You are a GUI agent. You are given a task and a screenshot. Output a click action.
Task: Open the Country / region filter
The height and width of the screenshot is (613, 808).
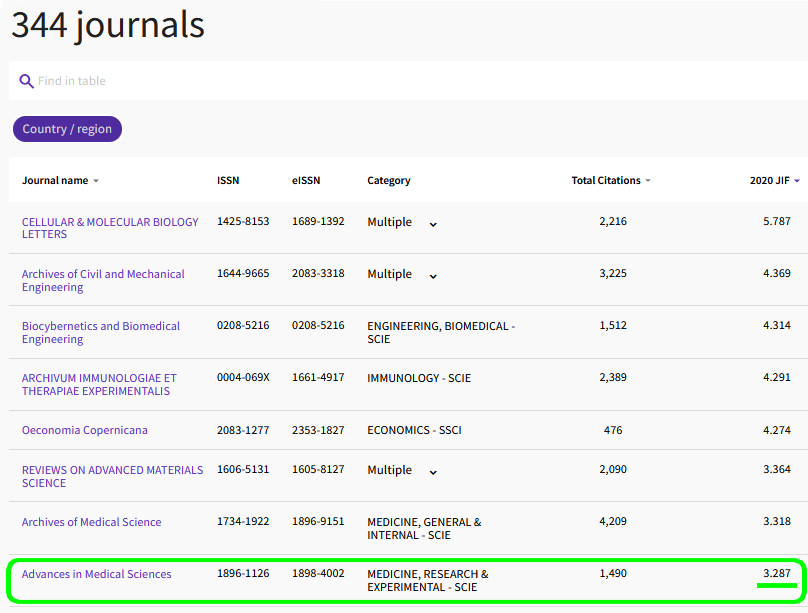[x=67, y=129]
